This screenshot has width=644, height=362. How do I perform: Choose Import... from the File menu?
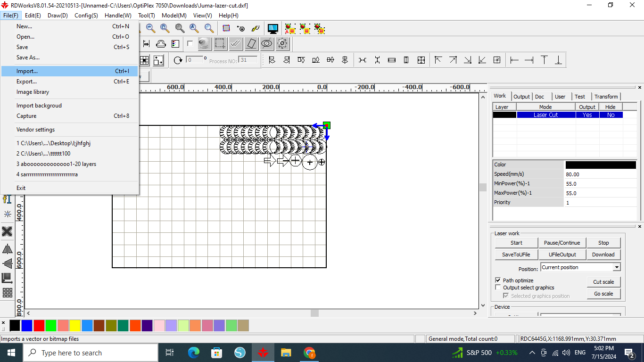pyautogui.click(x=70, y=71)
